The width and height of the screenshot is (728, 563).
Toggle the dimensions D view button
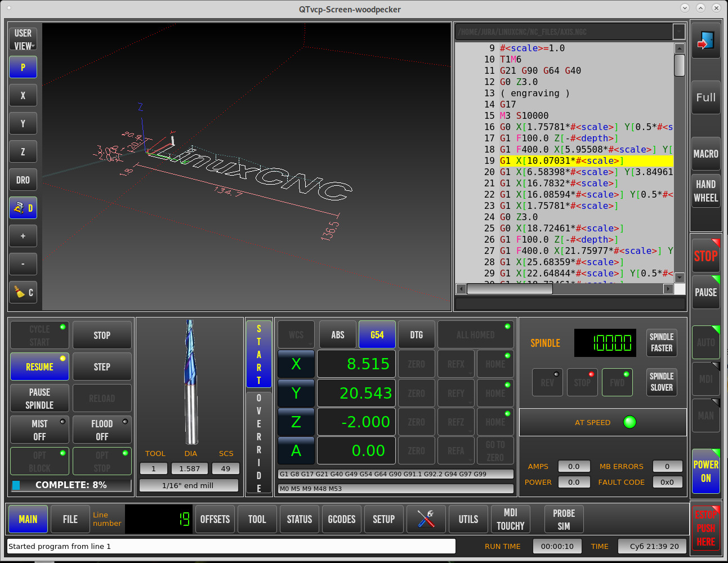23,208
